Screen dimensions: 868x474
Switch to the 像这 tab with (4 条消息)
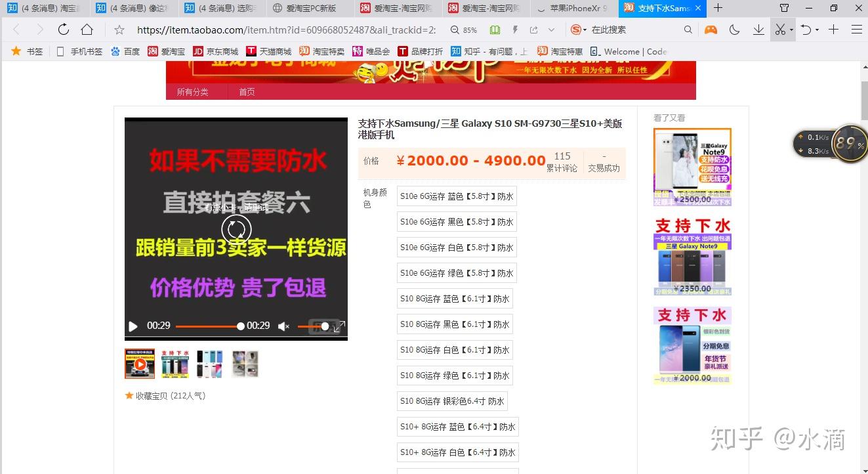[133, 8]
